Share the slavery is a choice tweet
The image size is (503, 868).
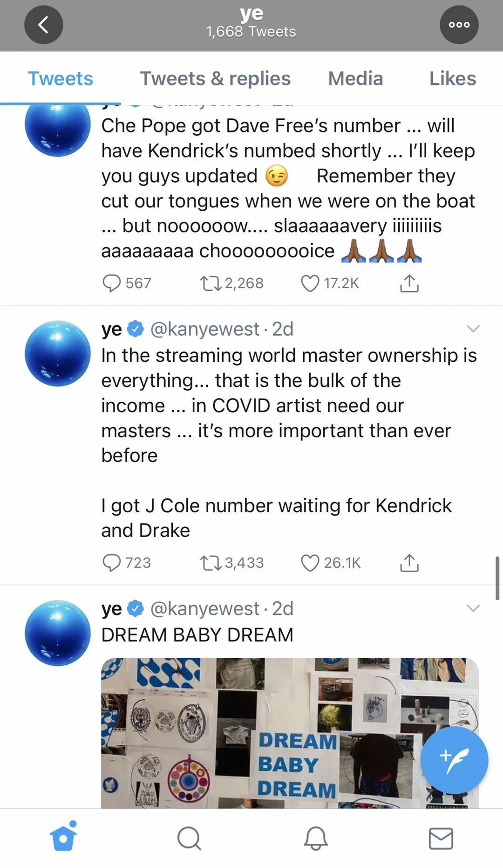click(x=409, y=282)
